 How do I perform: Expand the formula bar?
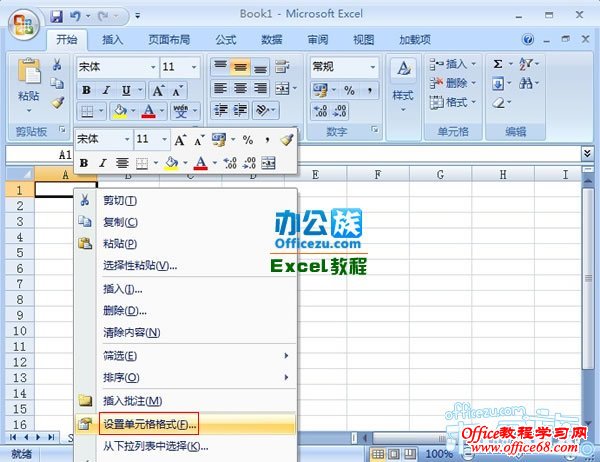point(587,153)
